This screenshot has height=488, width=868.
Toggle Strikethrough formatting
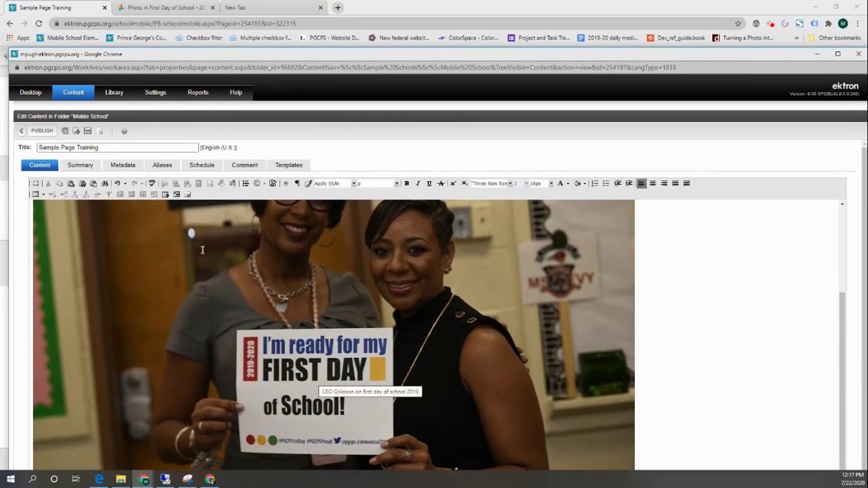pos(441,183)
